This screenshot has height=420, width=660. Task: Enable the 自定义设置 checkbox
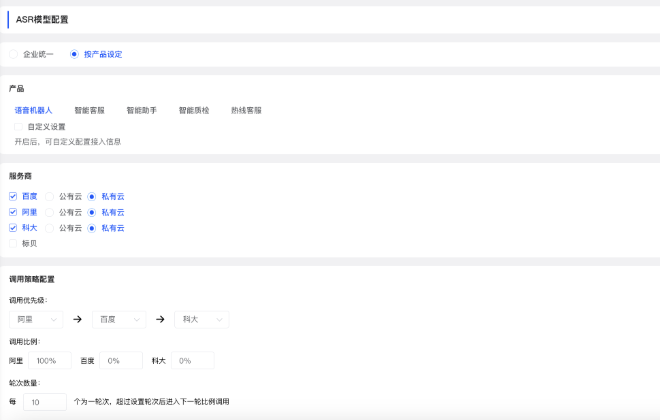click(18, 127)
